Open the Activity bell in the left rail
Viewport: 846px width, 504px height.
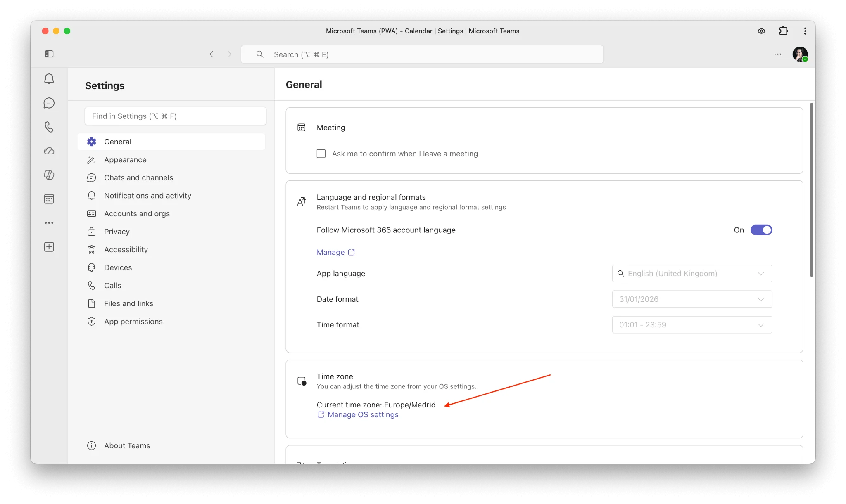tap(49, 79)
